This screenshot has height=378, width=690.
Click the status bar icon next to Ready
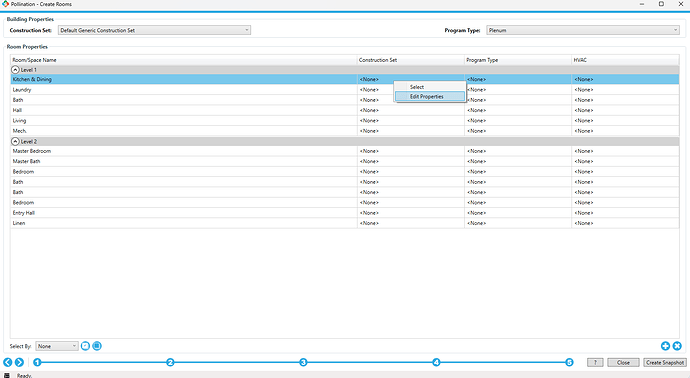pyautogui.click(x=7, y=375)
